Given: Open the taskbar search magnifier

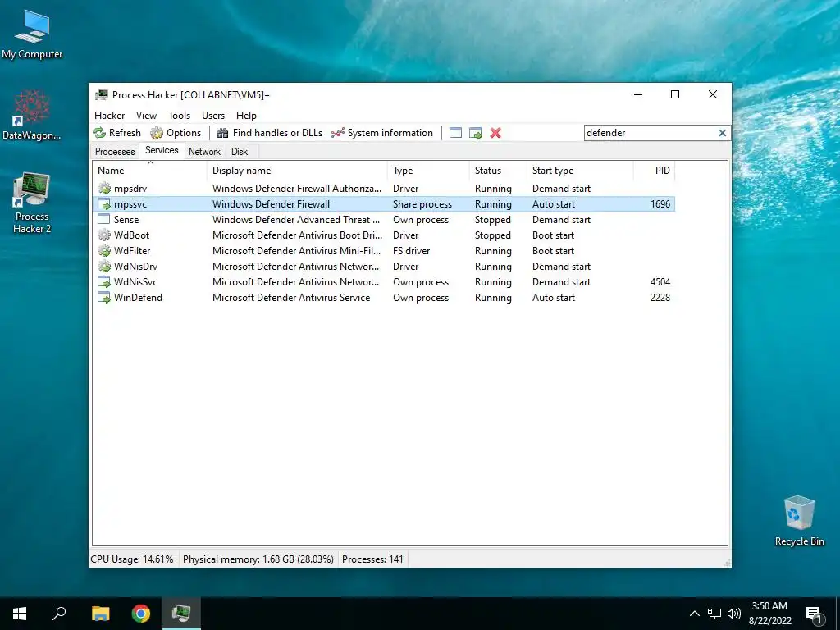Looking at the screenshot, I should pyautogui.click(x=59, y=614).
